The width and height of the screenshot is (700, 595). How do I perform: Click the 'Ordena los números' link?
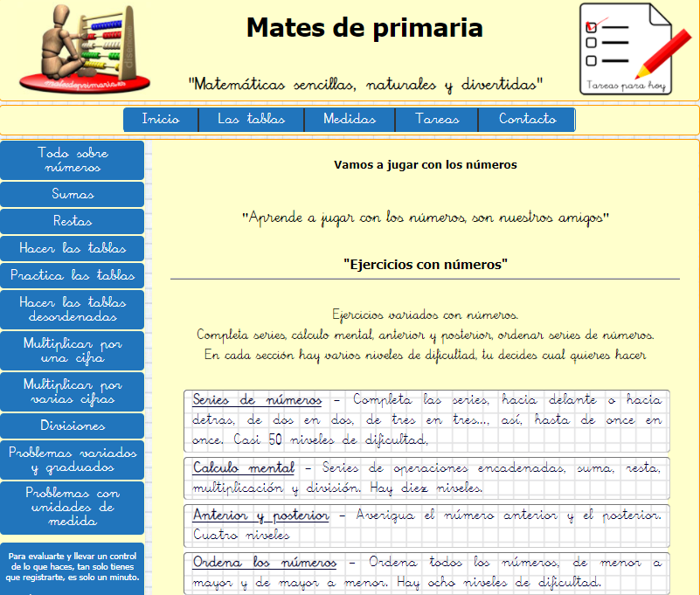[x=264, y=562]
